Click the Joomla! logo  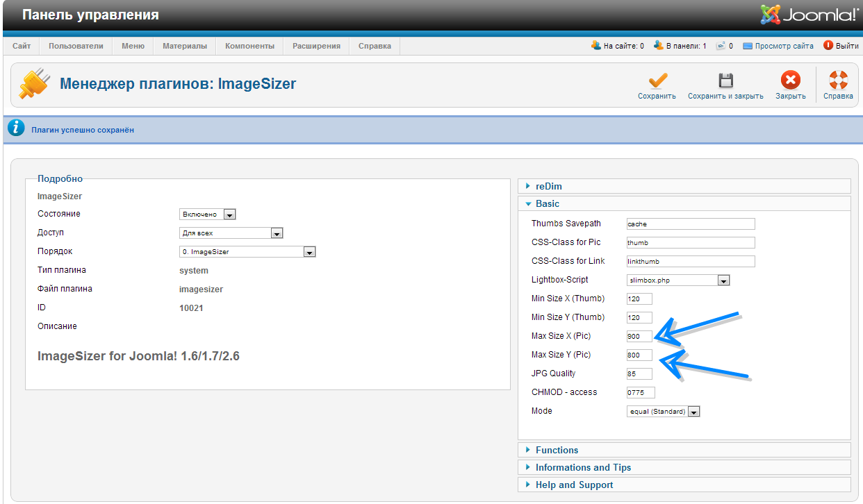[809, 15]
